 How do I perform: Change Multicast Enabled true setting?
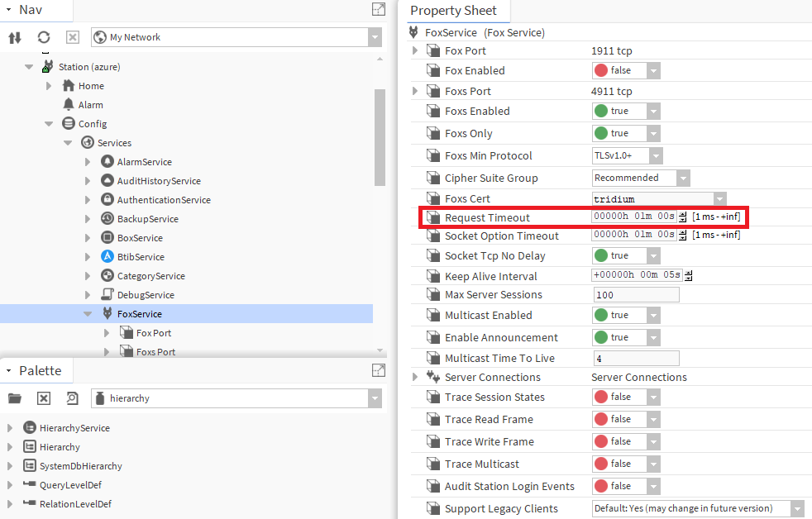pos(626,316)
